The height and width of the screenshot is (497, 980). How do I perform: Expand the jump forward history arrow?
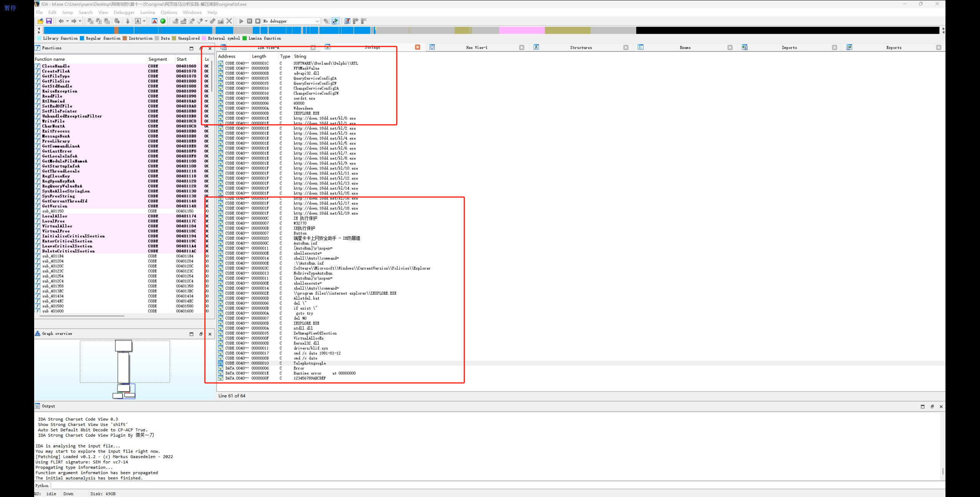point(80,21)
